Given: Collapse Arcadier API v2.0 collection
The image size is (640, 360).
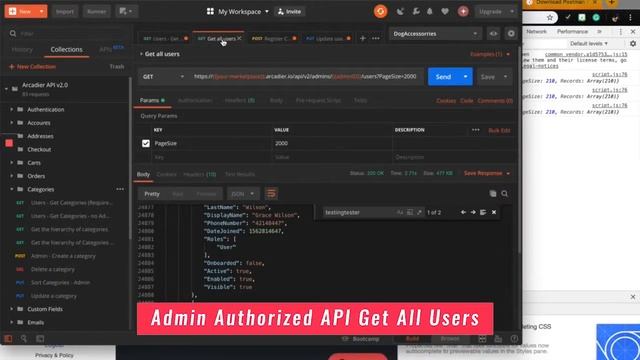Looking at the screenshot, I should 6,89.
